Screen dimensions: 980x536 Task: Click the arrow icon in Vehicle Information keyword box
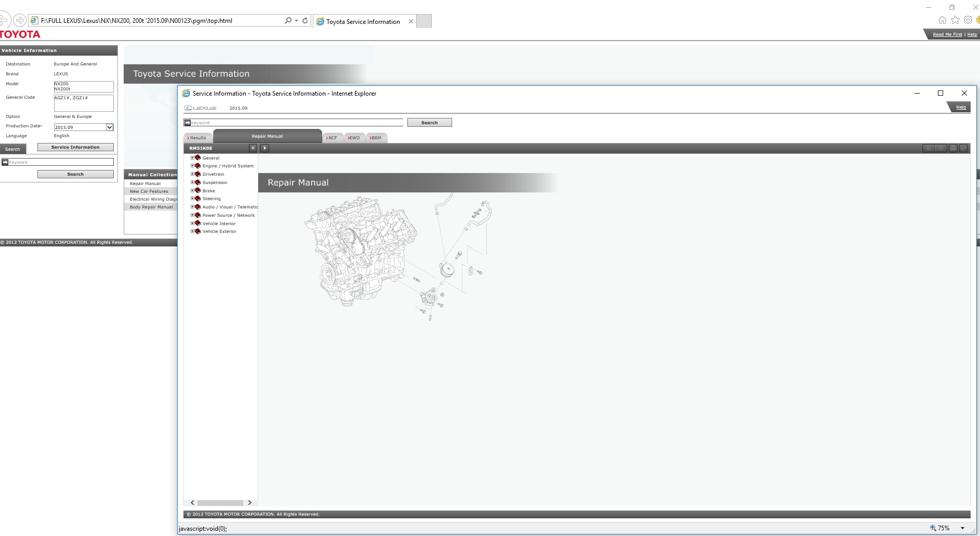(x=5, y=162)
